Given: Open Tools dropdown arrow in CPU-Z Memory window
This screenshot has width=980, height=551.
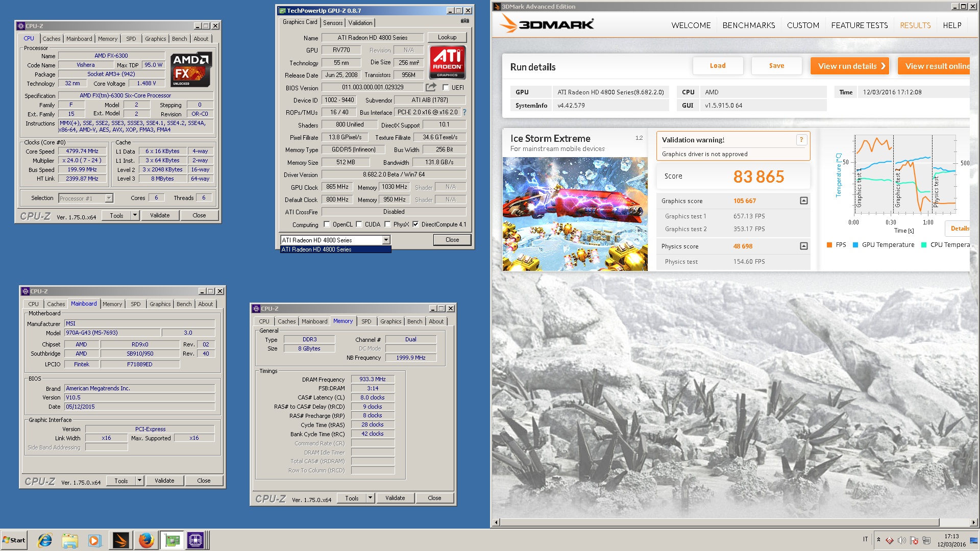Looking at the screenshot, I should 370,498.
